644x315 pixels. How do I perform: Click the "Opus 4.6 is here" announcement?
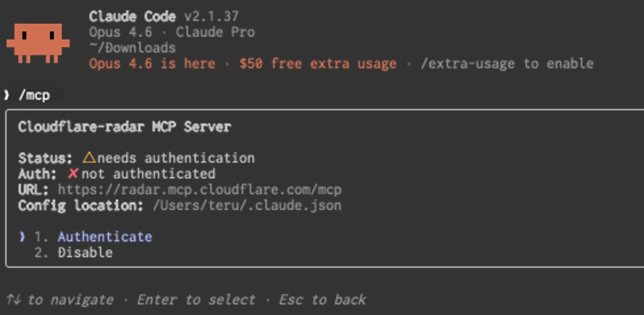coord(152,63)
